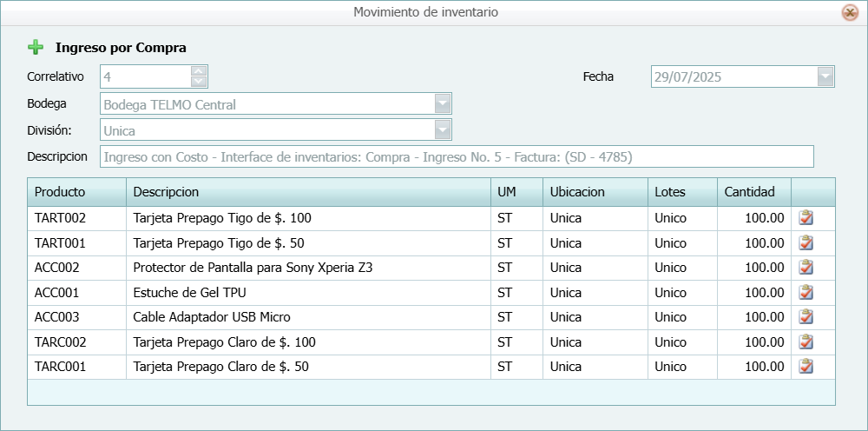Select product code TART001

[x=61, y=243]
